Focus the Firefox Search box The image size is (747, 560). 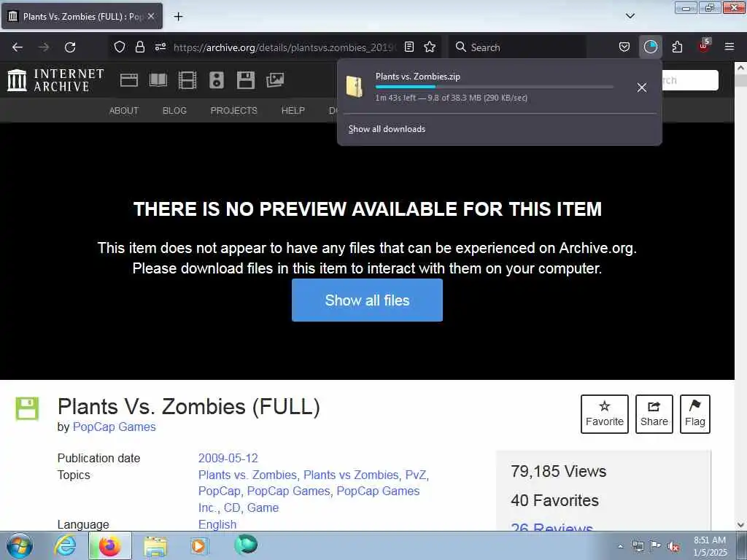517,47
